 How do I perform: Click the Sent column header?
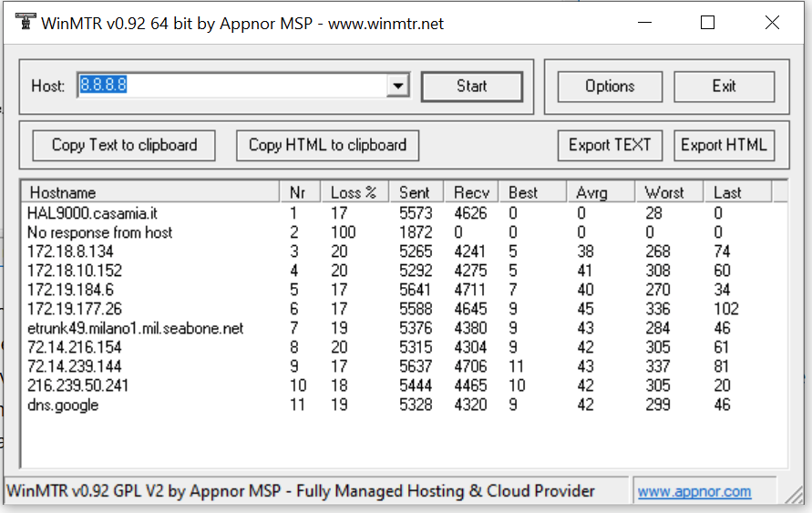pos(416,192)
